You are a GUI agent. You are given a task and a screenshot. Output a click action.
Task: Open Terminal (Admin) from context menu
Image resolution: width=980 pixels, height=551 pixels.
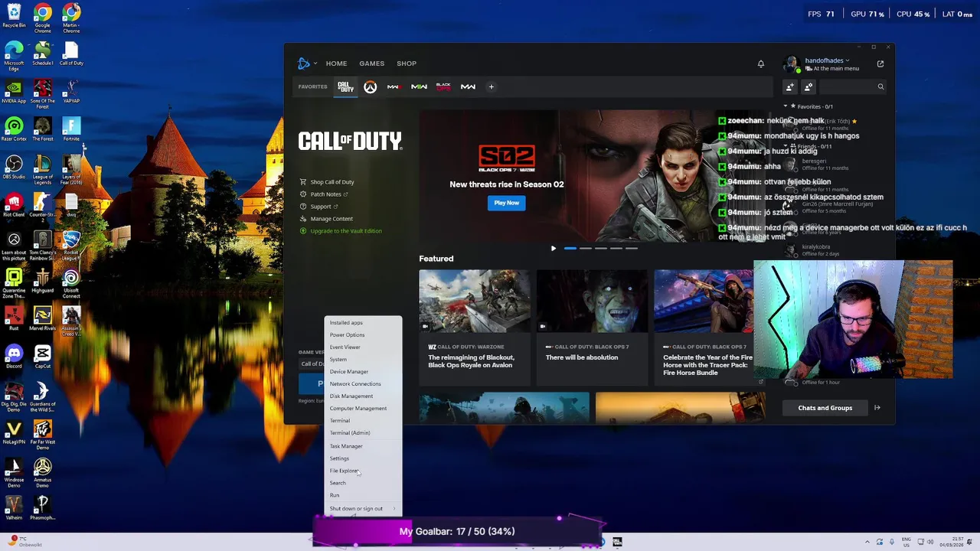coord(363,433)
